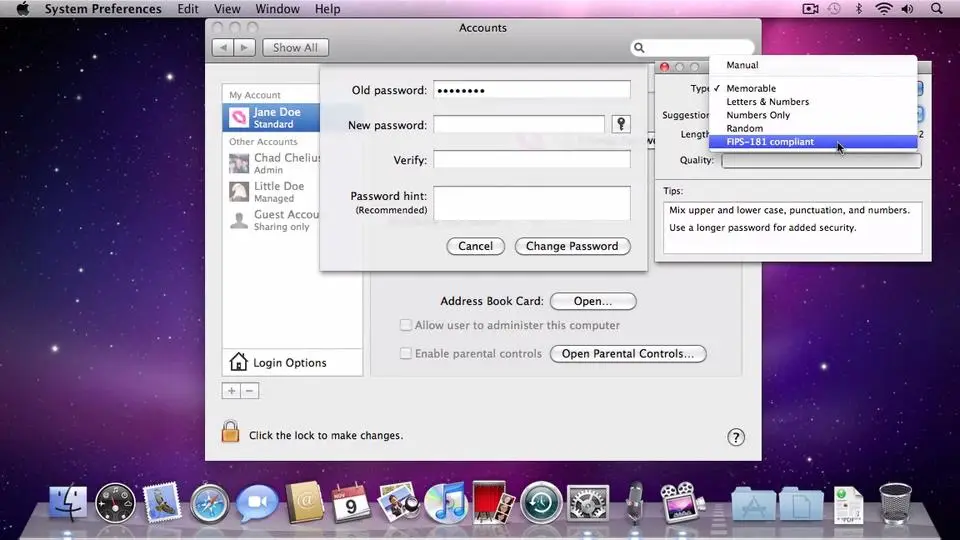Click the New password field

[519, 125]
